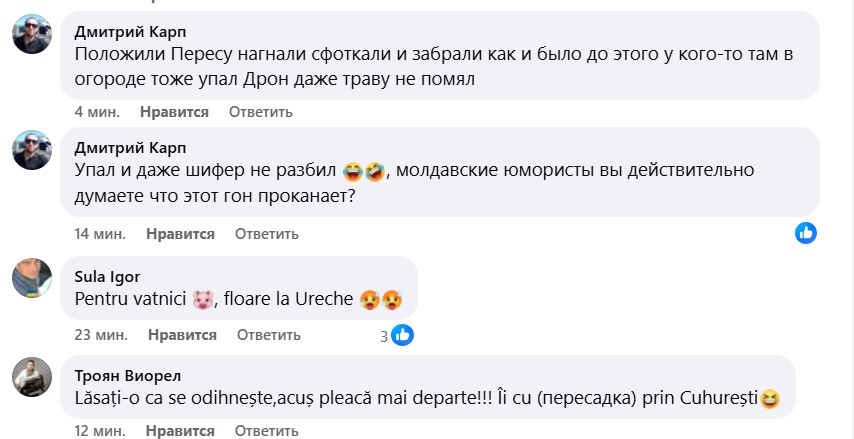This screenshot has width=854, height=439.
Task: Click Дмитрий Карп's avatar on second comment
Action: 32,151
